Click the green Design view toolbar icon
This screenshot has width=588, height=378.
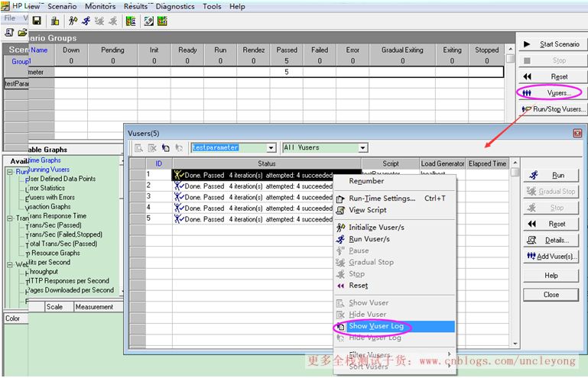[x=131, y=21]
